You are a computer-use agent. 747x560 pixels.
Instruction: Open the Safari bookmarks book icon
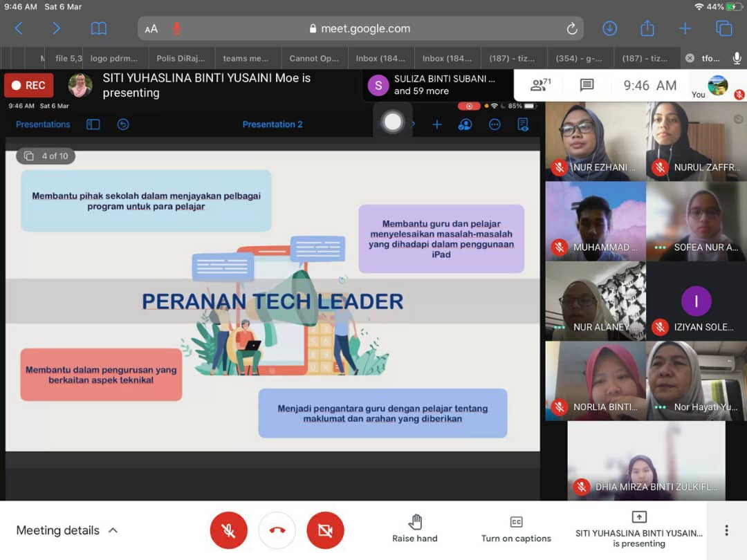click(99, 28)
